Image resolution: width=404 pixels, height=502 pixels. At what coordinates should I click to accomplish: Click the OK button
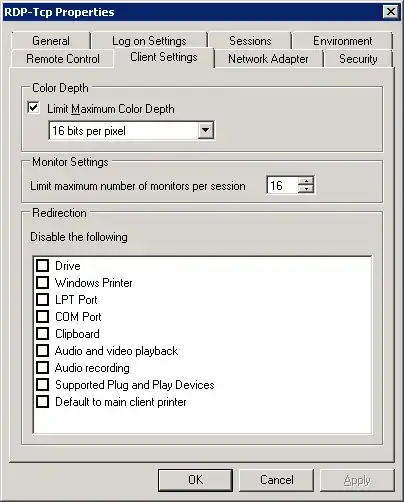click(195, 480)
